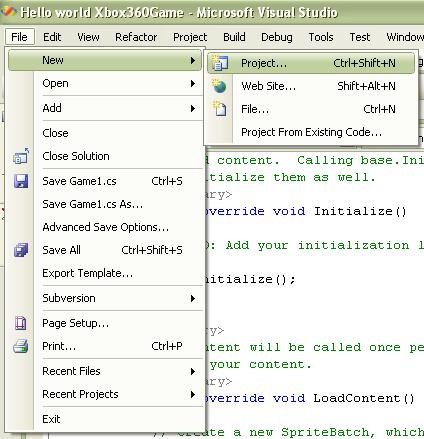Click the Visual Studio title bar logo
This screenshot has width=424, height=439.
(x=8, y=12)
